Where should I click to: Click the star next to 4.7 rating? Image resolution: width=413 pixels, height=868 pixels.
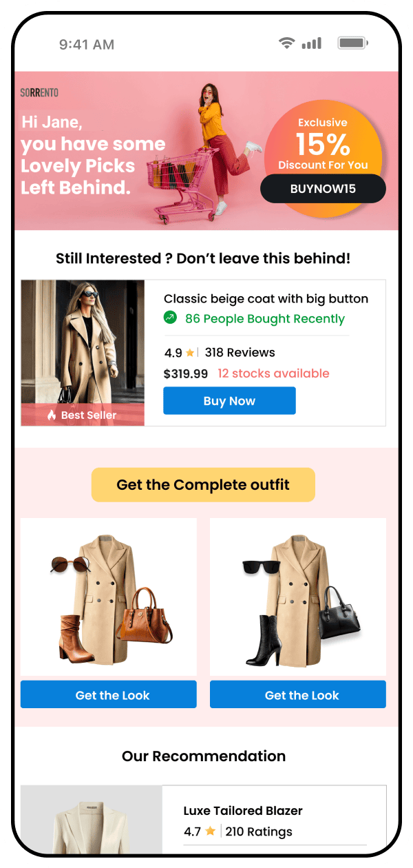click(210, 831)
